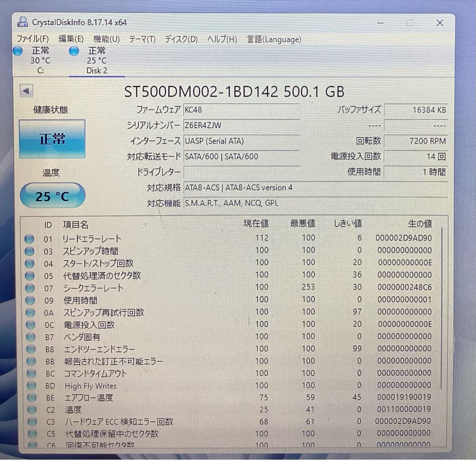
Task: Click status orb for row 05 代替処理済のセクタ数
Action: tap(30, 276)
